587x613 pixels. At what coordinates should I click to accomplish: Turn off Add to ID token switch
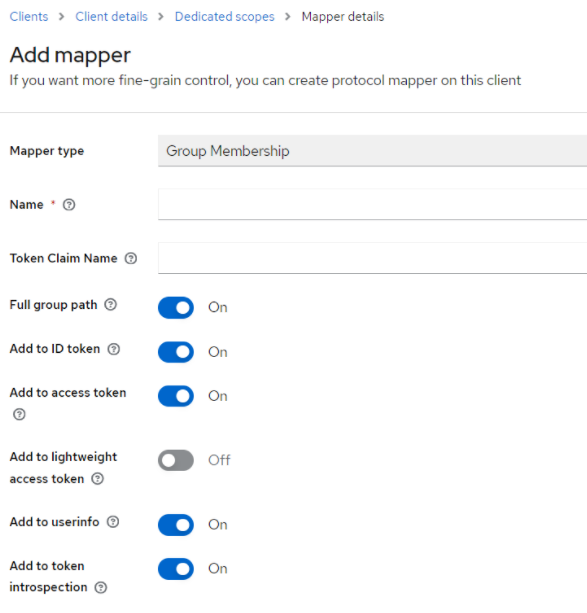[x=176, y=352]
